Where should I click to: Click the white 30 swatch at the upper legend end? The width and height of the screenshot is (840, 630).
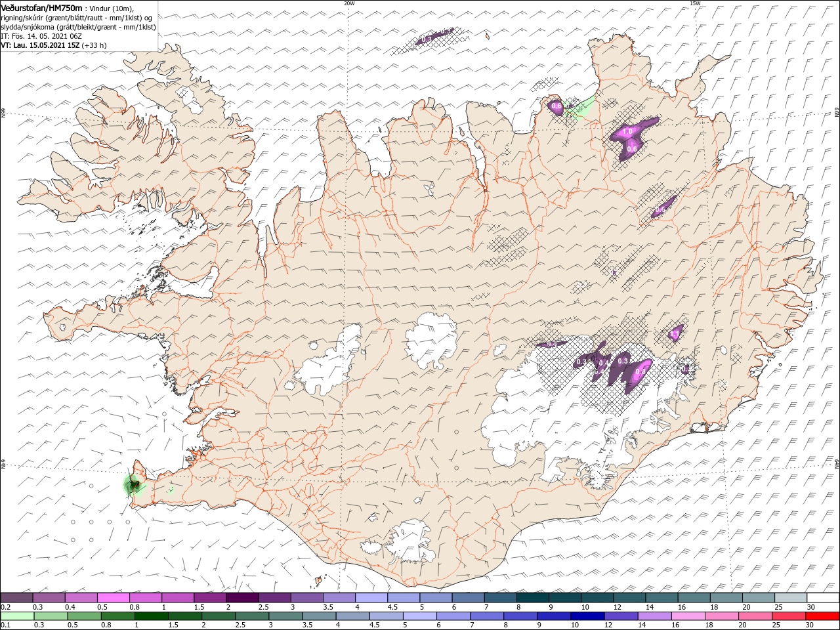(824, 597)
